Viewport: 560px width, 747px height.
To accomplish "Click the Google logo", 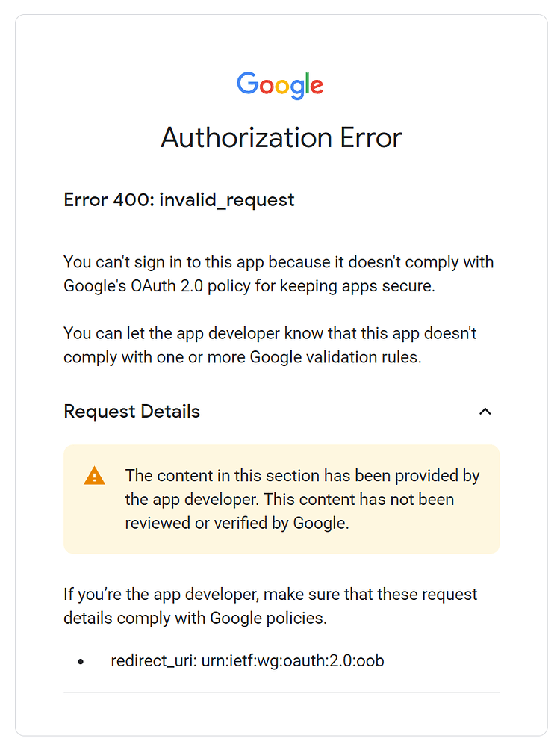I will click(280, 85).
